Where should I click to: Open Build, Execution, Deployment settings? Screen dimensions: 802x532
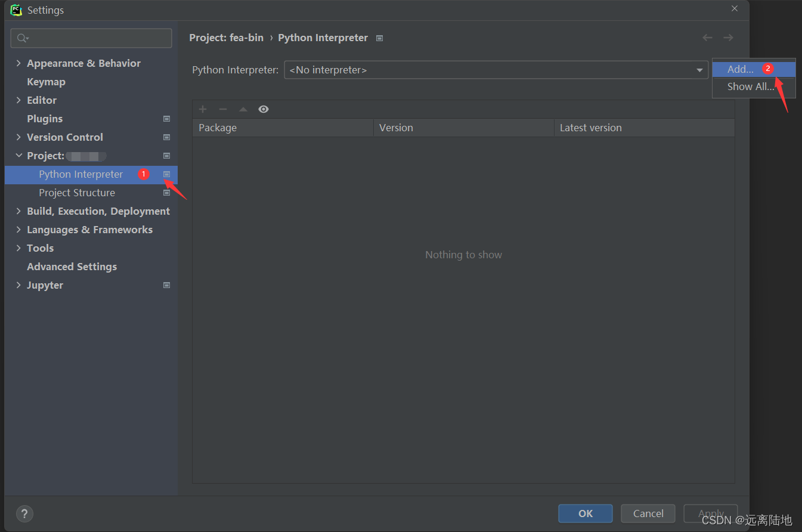coord(98,211)
